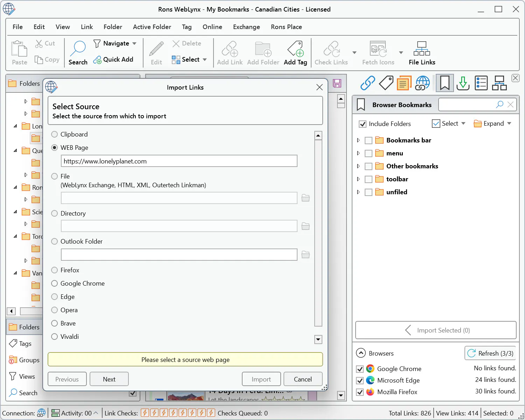Viewport: 525px width, 420px height.
Task: Click the Refresh (3/3) button
Action: (x=490, y=353)
